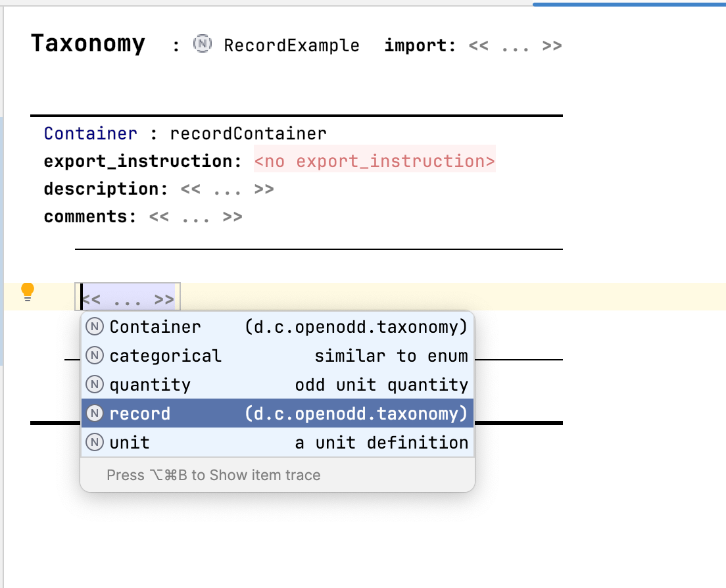
Task: Click the empty placeholder cell with cursor
Action: [x=129, y=300]
